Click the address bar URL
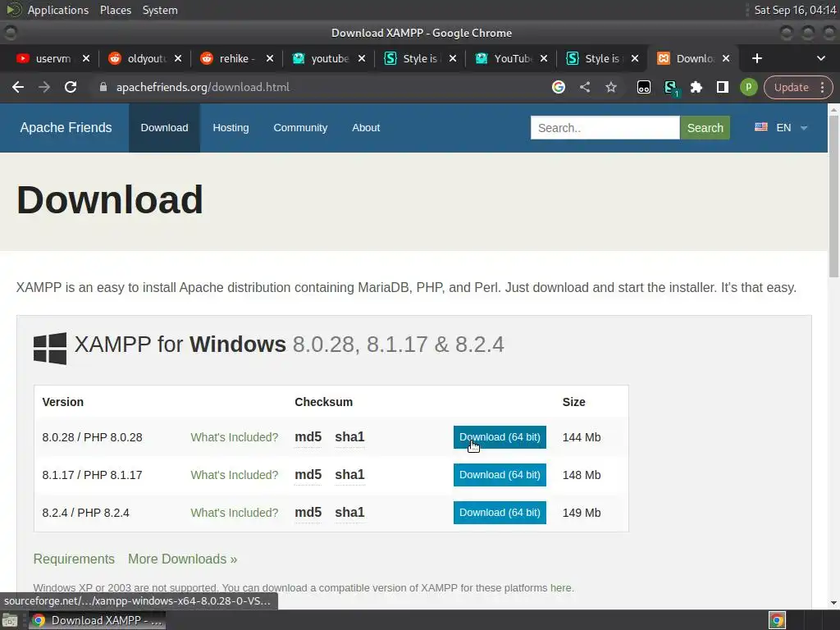840x630 pixels. [203, 87]
